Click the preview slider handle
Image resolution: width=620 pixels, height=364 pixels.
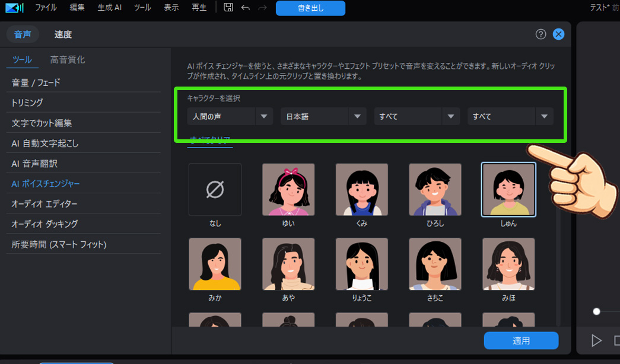(596, 311)
